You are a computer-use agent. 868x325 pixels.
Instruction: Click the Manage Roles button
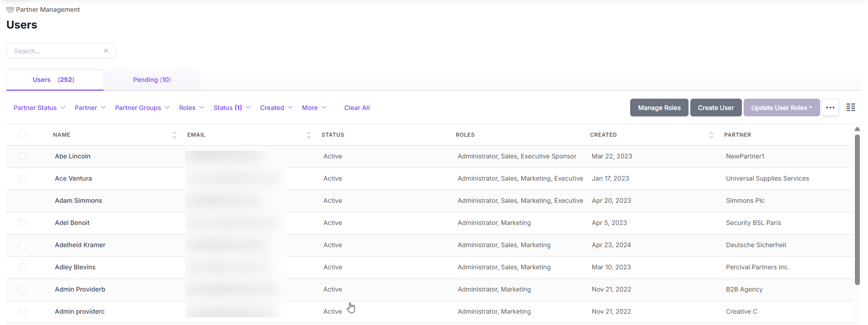pyautogui.click(x=659, y=108)
